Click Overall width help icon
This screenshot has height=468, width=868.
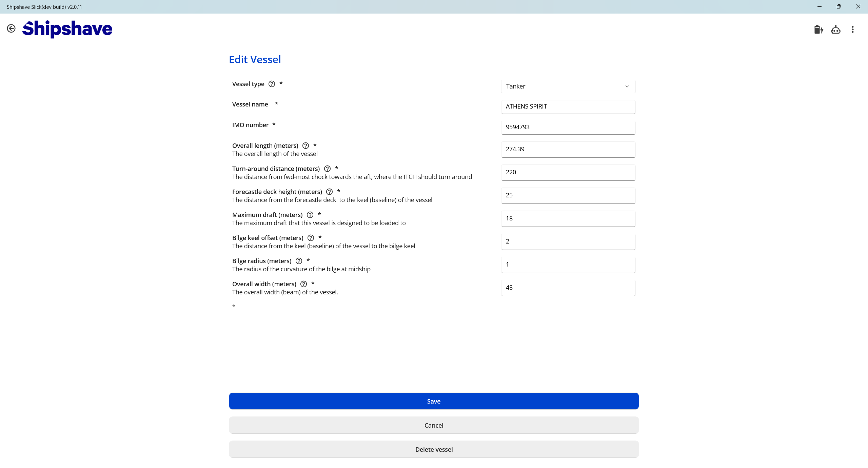coord(304,284)
